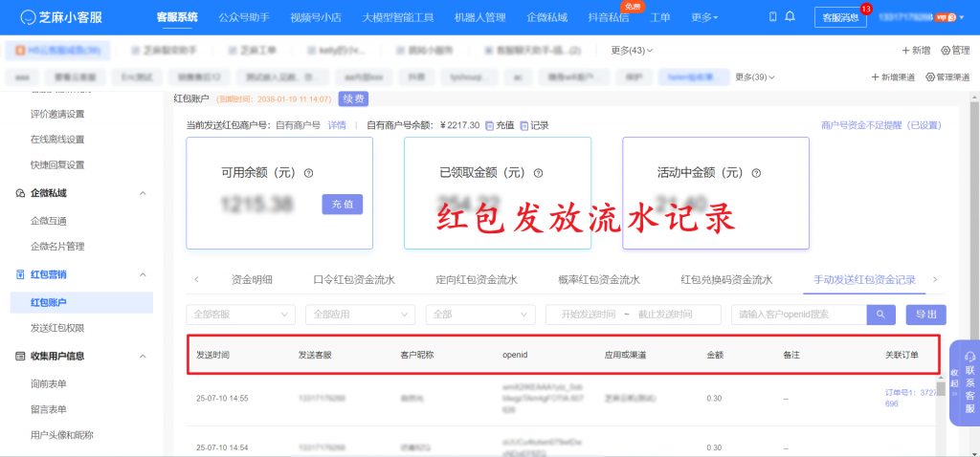The width and height of the screenshot is (980, 457).
Task: Open 企微名片管理 in sidebar
Action: 57,247
